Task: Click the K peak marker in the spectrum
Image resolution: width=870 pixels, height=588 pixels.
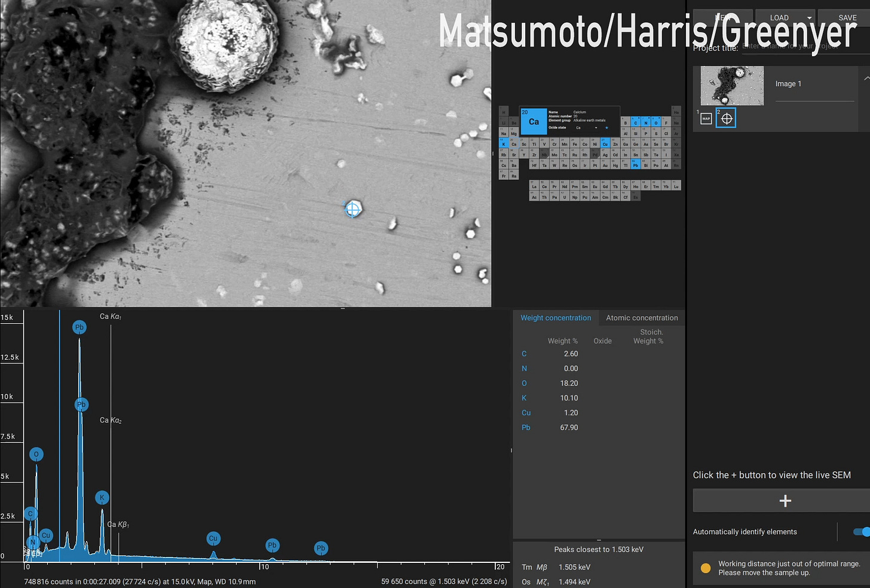Action: tap(102, 498)
